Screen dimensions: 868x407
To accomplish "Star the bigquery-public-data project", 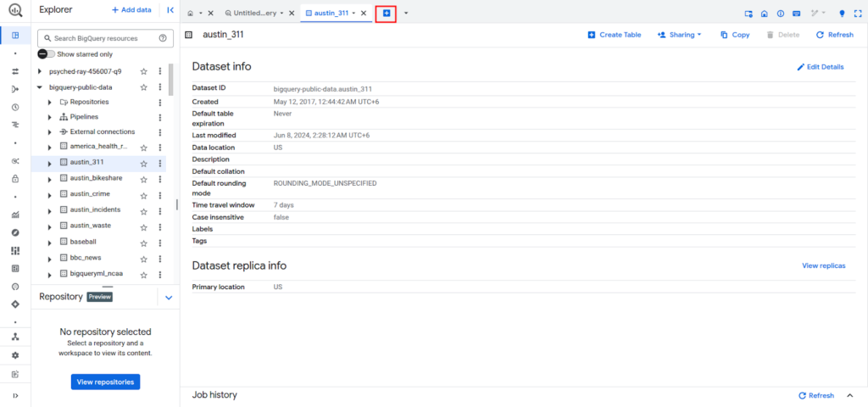I will [144, 87].
